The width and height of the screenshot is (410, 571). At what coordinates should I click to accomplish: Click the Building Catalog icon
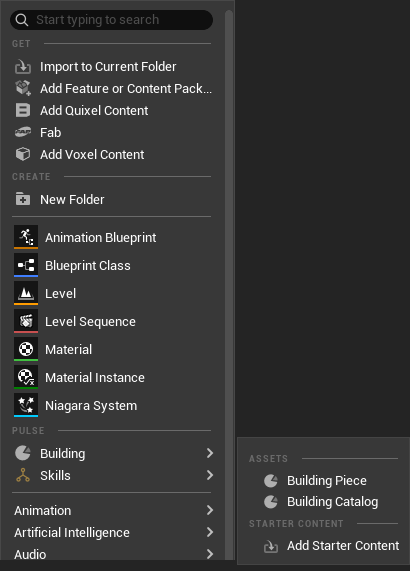[x=271, y=502]
